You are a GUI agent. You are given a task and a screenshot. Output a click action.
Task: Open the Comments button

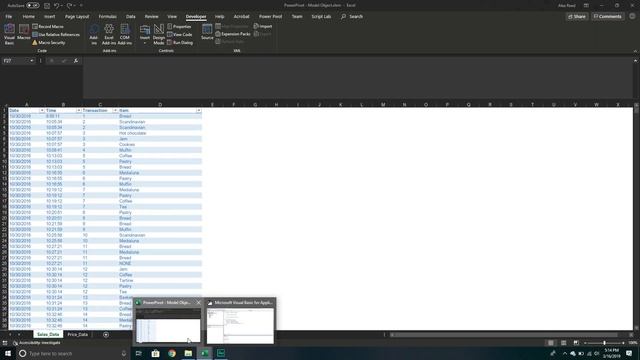pyautogui.click(x=607, y=16)
